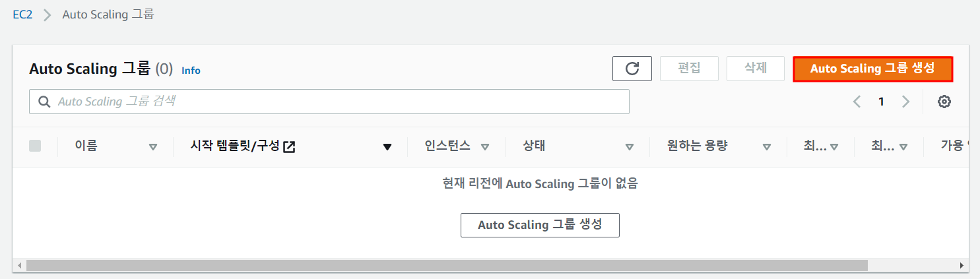
Task: Sort by 상태 column arrow
Action: 630,147
